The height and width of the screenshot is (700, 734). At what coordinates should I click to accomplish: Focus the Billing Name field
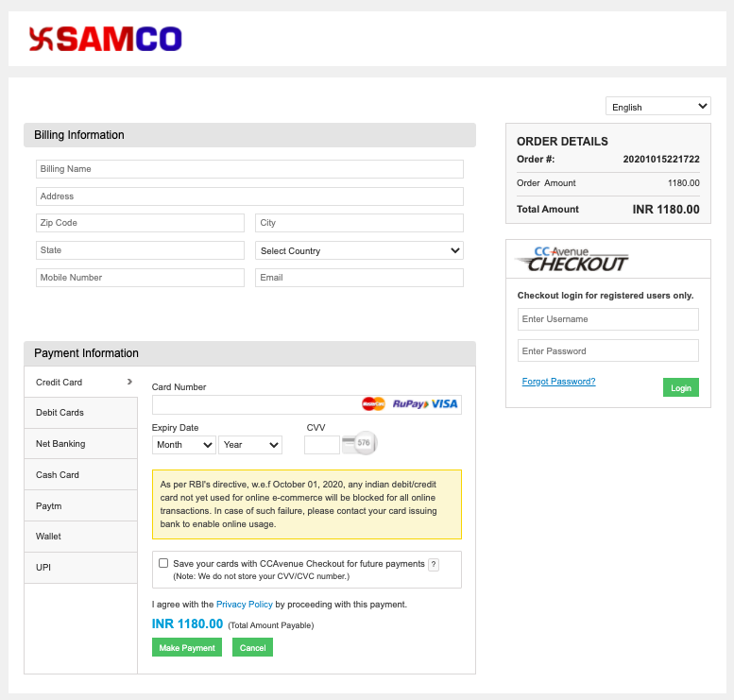(249, 169)
